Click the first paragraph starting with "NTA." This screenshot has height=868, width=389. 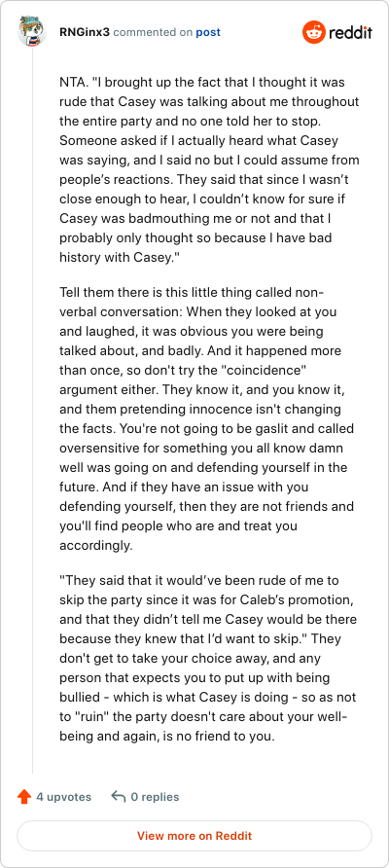pyautogui.click(x=209, y=170)
